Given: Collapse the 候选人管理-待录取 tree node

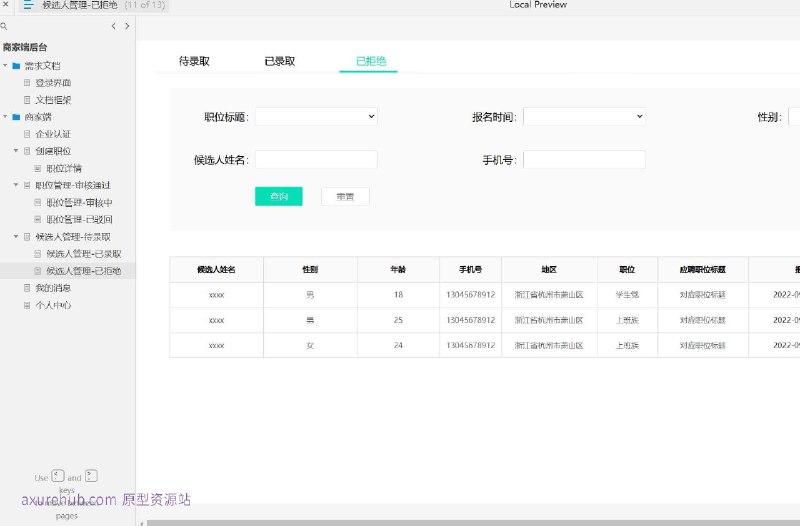Looking at the screenshot, I should (16, 237).
